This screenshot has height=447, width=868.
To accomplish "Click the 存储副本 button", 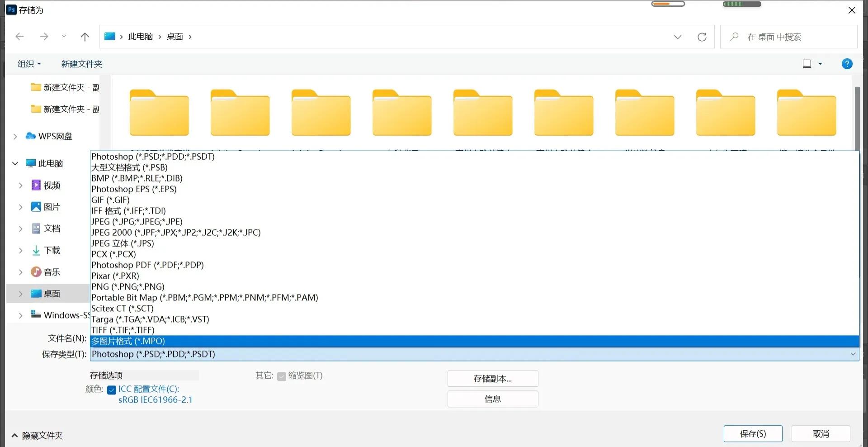I will (x=492, y=378).
